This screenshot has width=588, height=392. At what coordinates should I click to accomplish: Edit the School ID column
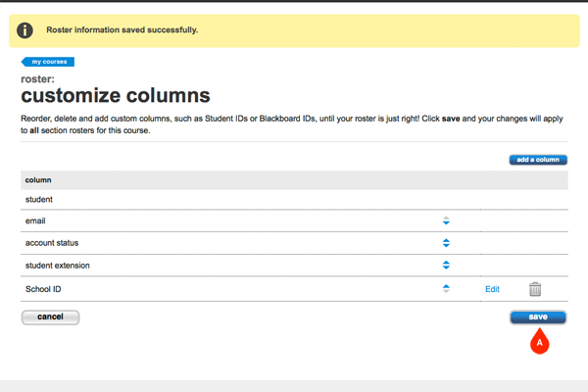pos(492,289)
